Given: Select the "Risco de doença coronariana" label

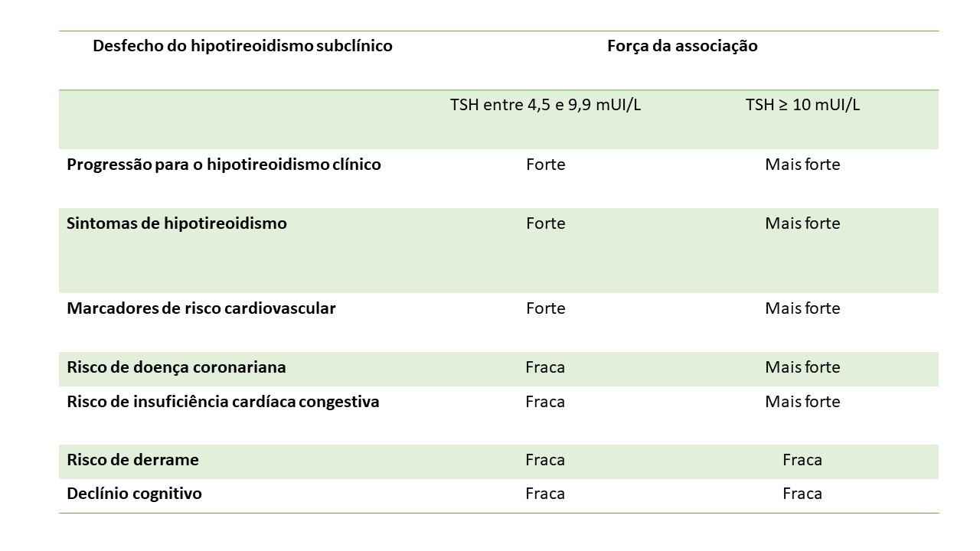Looking at the screenshot, I should [x=177, y=367].
